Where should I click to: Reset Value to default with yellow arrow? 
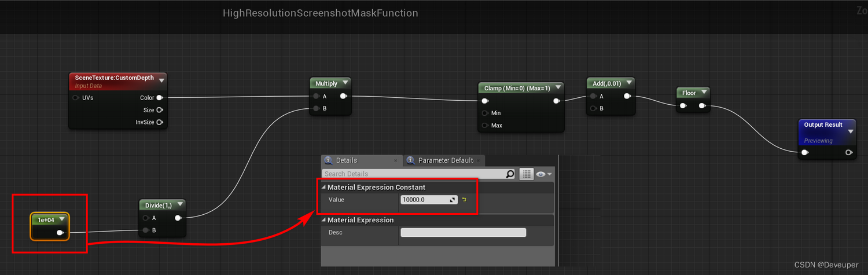coord(464,200)
